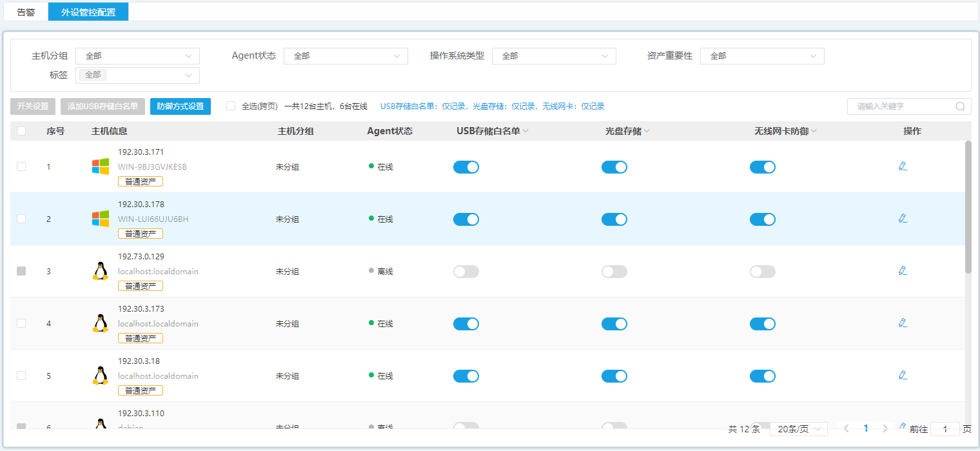Screen dimensions: 980x451
Task: Click the 防御方式设置 button
Action: pyautogui.click(x=181, y=106)
